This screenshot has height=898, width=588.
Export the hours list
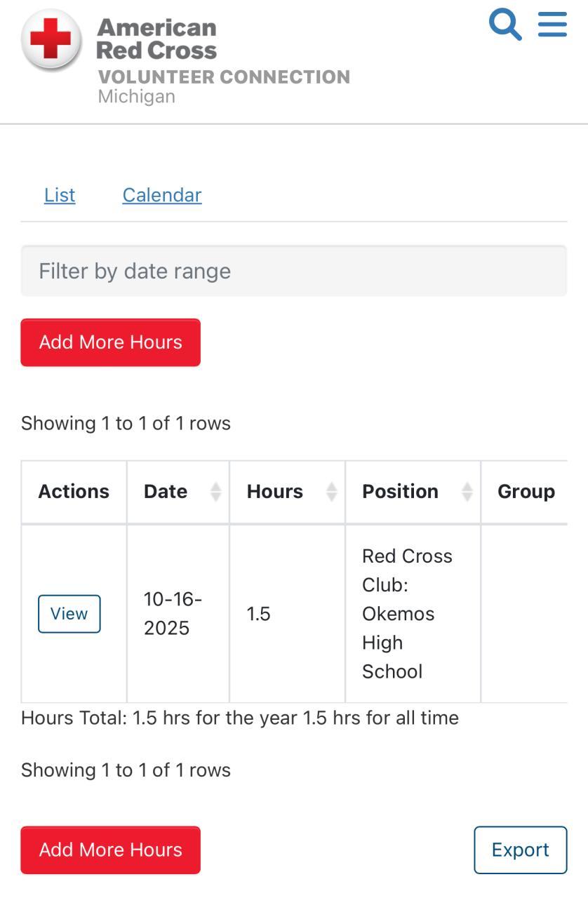(x=520, y=850)
